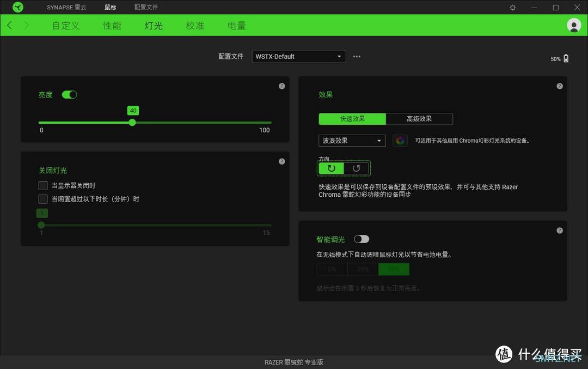Click the 100 brightness max label

(265, 130)
